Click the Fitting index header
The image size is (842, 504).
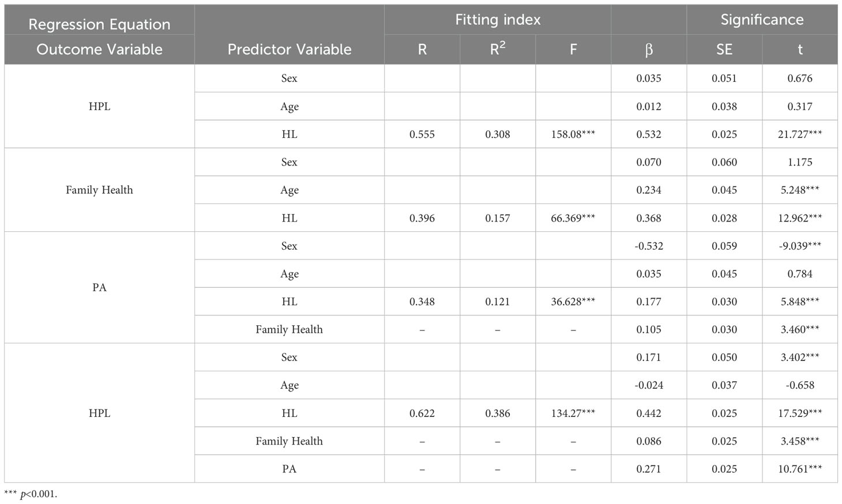click(498, 20)
